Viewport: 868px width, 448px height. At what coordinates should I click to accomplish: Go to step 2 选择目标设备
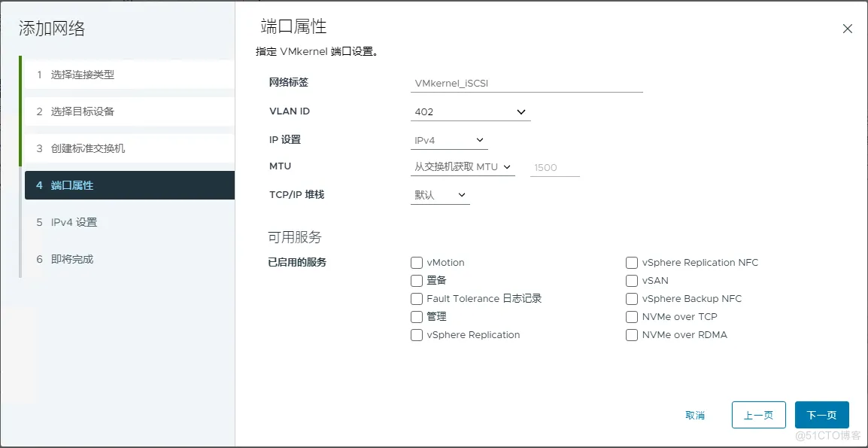click(129, 111)
